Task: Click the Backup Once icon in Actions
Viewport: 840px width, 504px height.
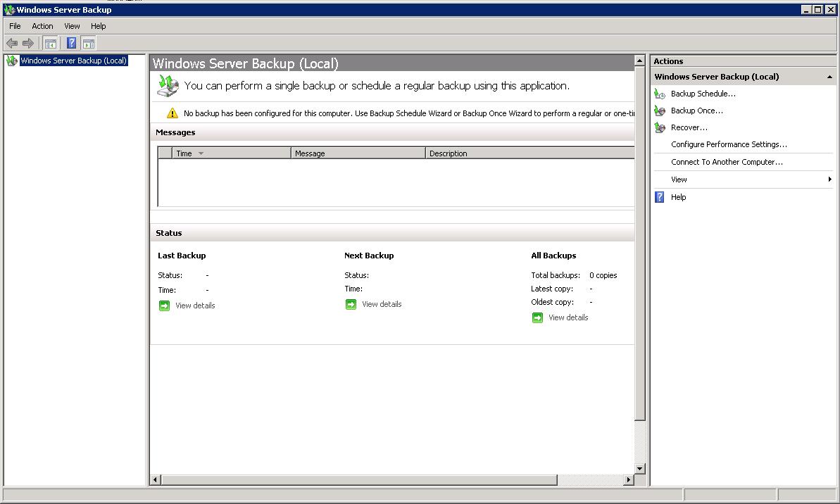Action: pos(660,111)
